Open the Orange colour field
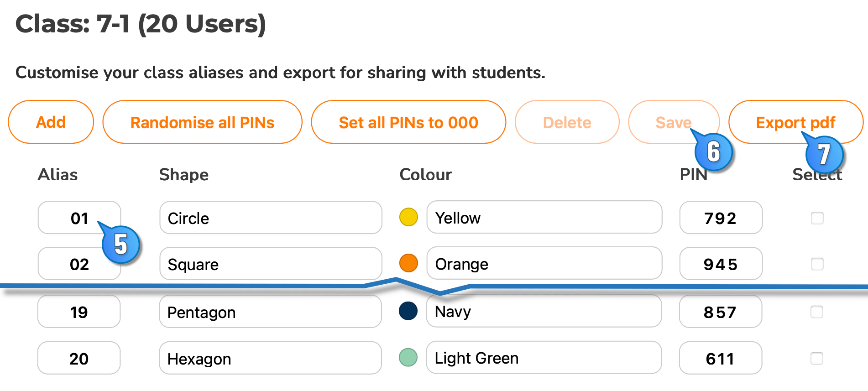This screenshot has width=868, height=391. [544, 264]
